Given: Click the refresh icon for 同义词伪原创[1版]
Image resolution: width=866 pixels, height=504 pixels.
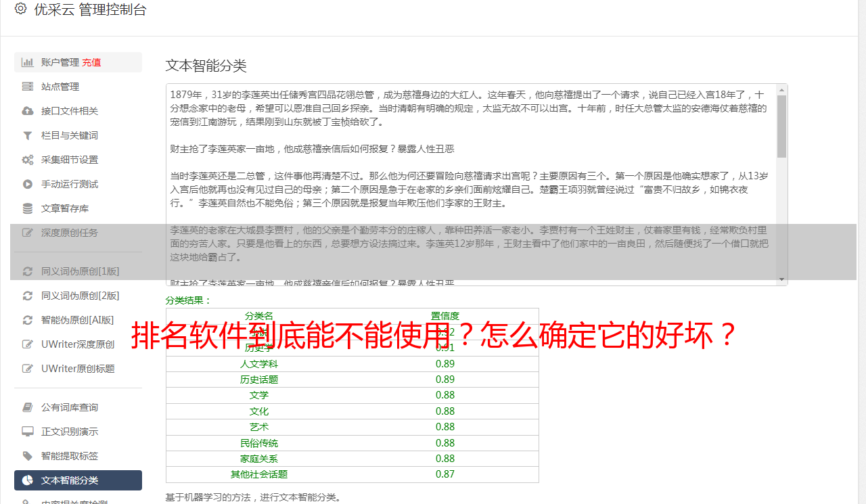Looking at the screenshot, I should [x=28, y=271].
